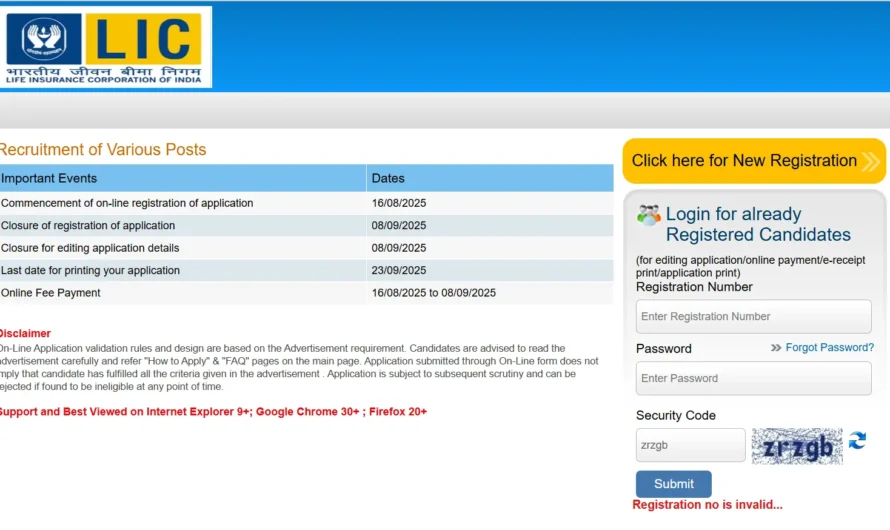
Task: Click the red Disclaimer heading
Action: pyautogui.click(x=25, y=334)
